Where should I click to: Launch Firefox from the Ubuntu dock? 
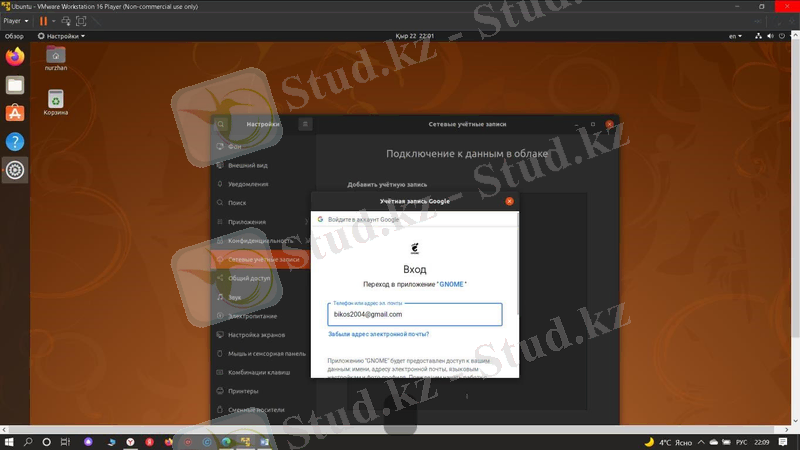tap(15, 57)
